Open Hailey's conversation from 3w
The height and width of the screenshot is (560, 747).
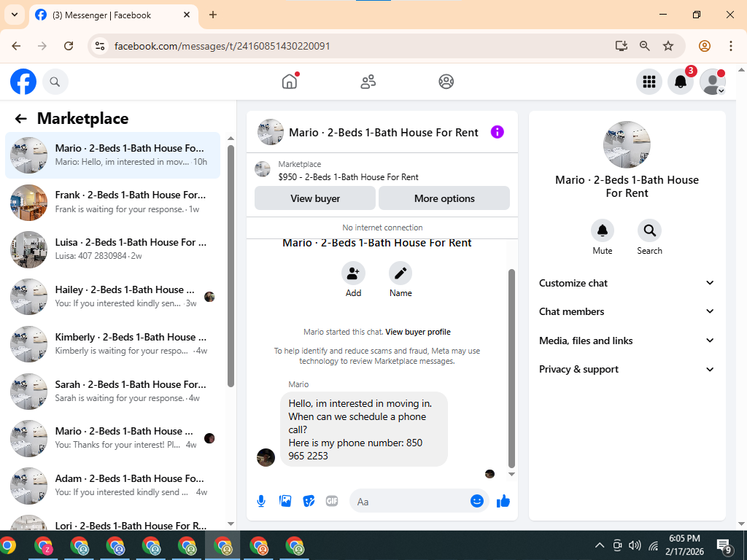tap(113, 297)
